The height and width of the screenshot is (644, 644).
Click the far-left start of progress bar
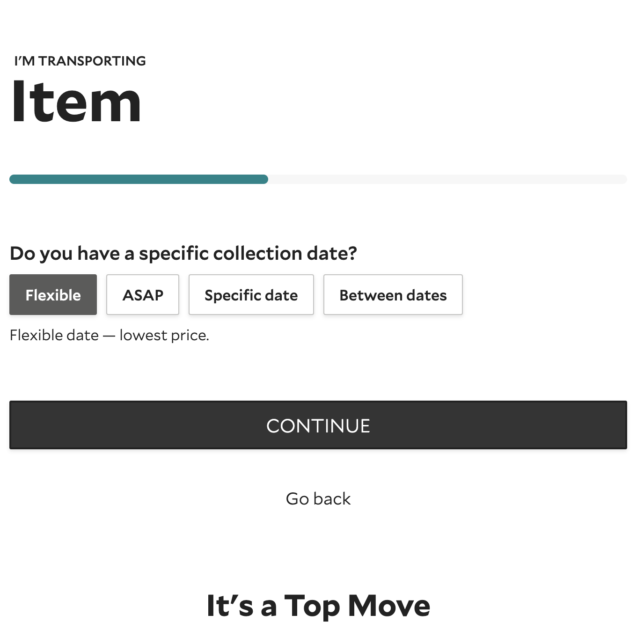click(x=13, y=179)
